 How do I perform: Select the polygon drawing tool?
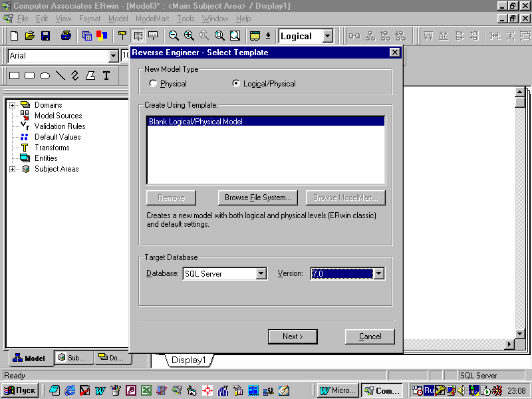pyautogui.click(x=90, y=75)
